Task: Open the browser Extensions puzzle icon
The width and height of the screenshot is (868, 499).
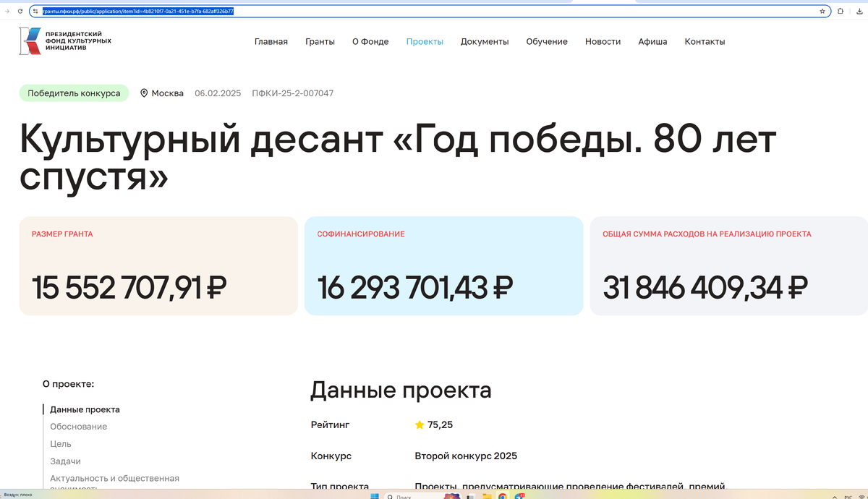Action: pos(840,11)
